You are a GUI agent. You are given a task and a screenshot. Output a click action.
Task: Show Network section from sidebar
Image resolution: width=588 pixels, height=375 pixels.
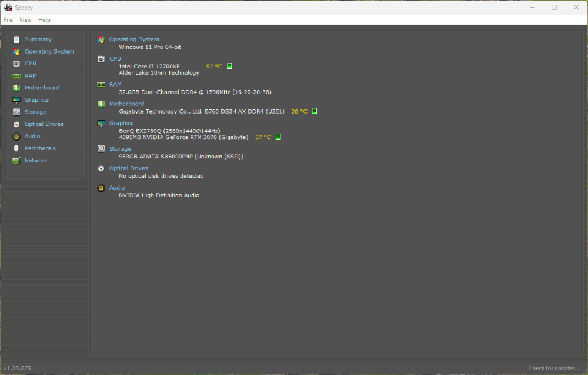36,160
